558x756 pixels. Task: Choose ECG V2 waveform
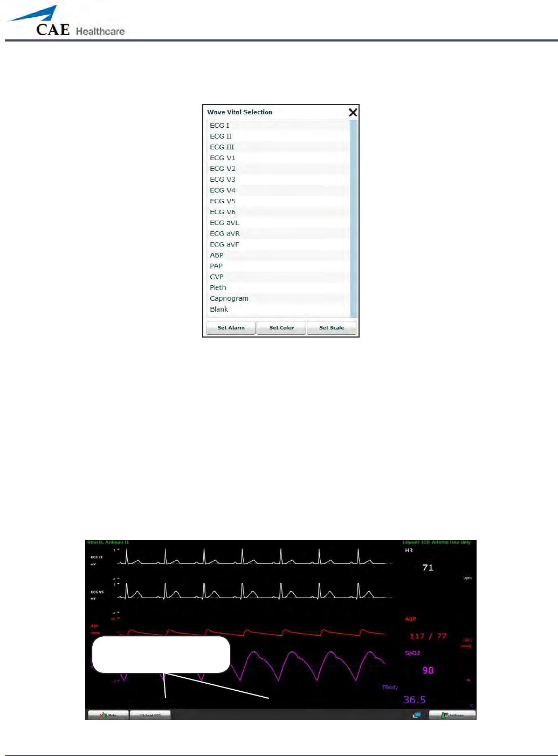tap(278, 168)
